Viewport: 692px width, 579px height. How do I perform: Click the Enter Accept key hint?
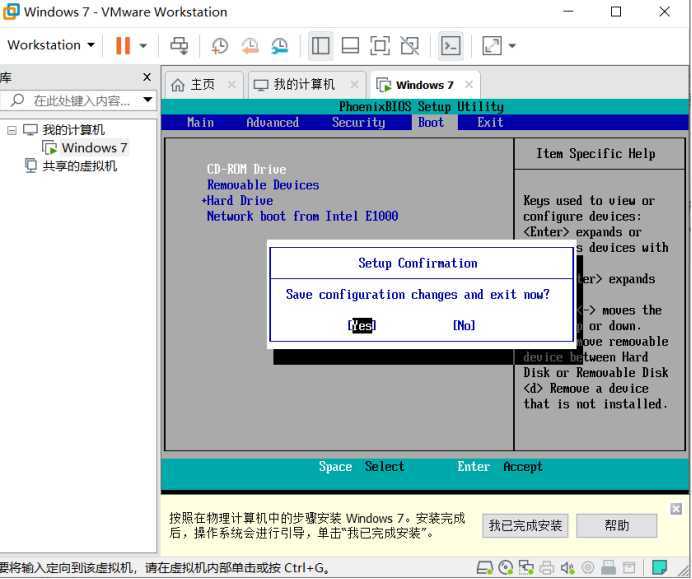[500, 466]
